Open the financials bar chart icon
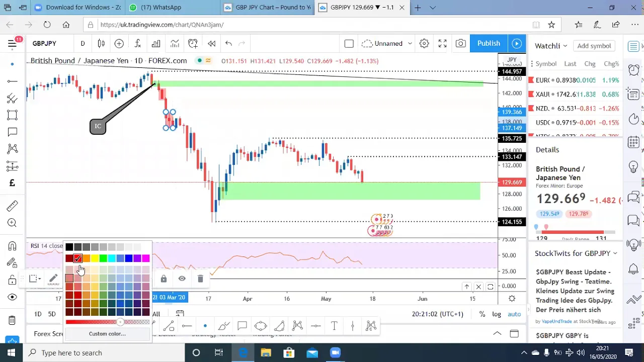The height and width of the screenshot is (362, 644). coord(156,44)
